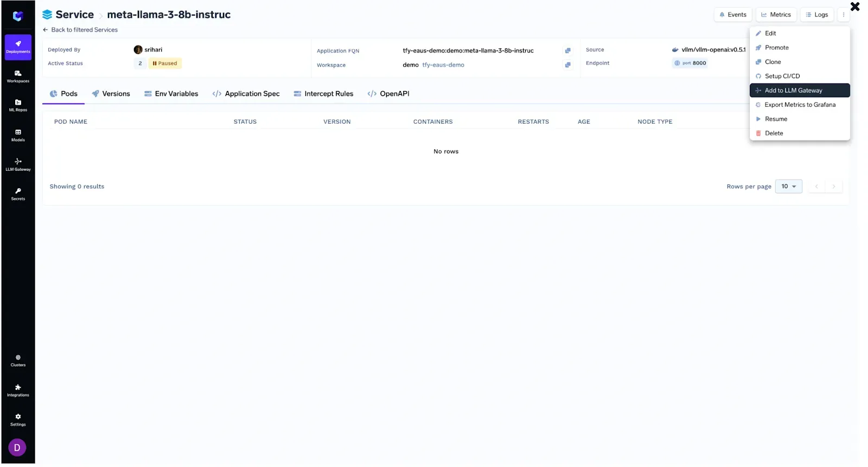Copy the Workspace value

click(x=567, y=65)
